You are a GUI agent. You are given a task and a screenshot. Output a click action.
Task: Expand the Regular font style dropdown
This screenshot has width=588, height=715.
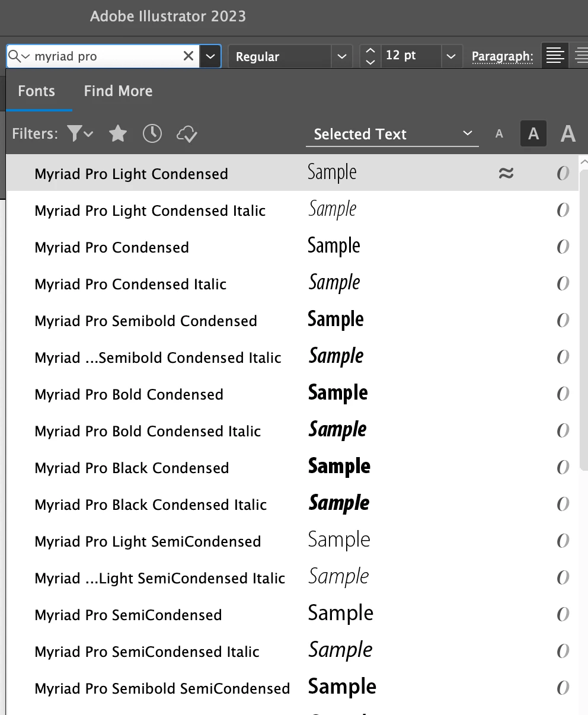[341, 56]
